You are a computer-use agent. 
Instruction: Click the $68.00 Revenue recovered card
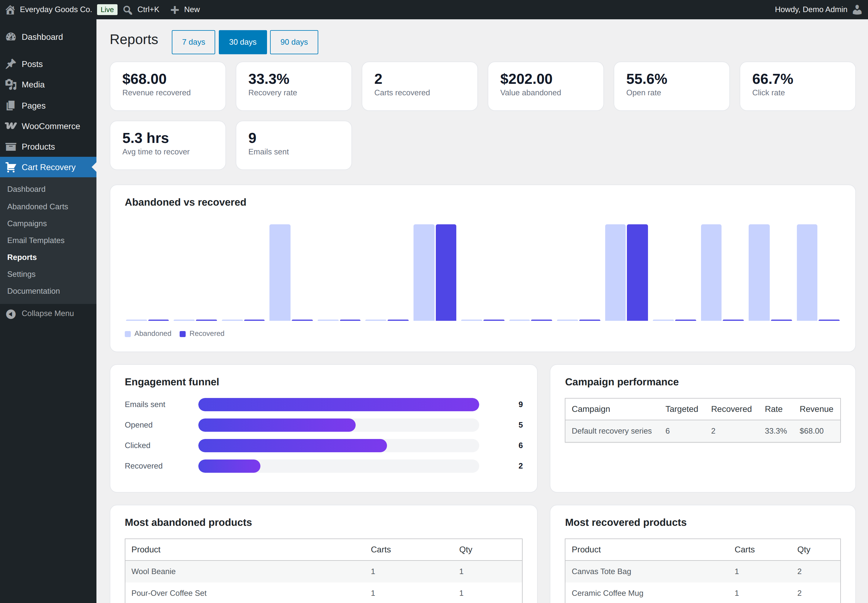click(168, 86)
